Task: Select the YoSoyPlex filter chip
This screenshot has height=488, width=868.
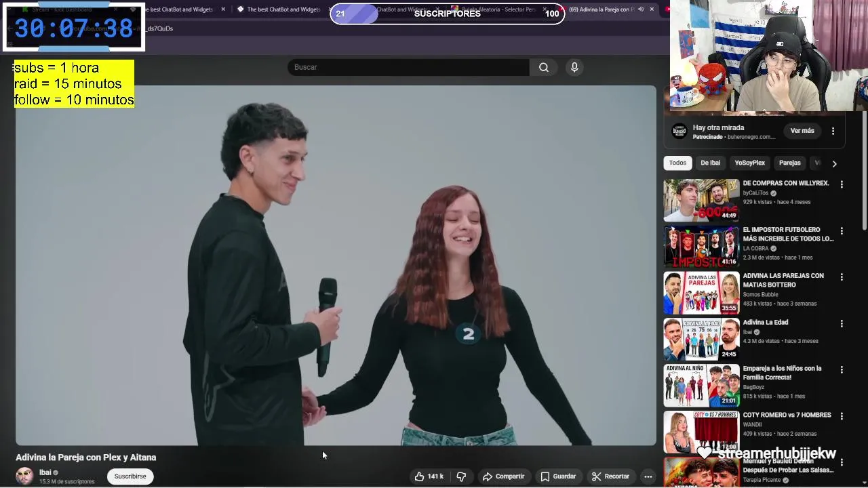Action: [749, 163]
